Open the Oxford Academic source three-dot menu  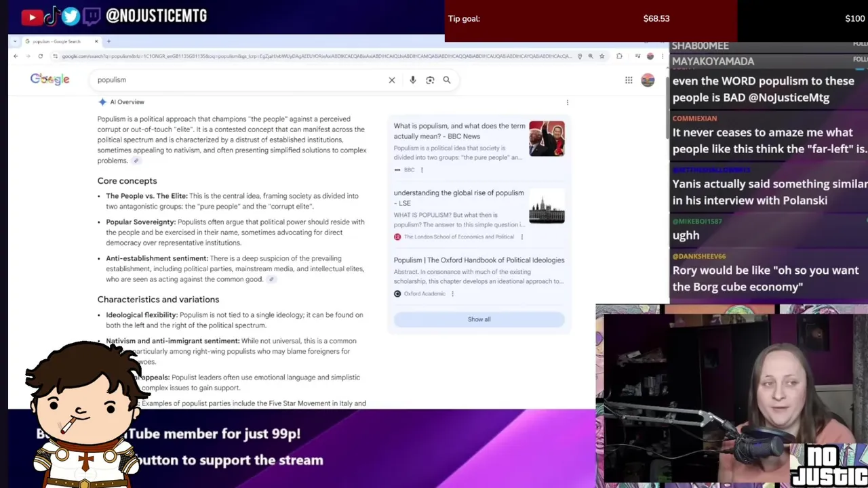point(452,294)
